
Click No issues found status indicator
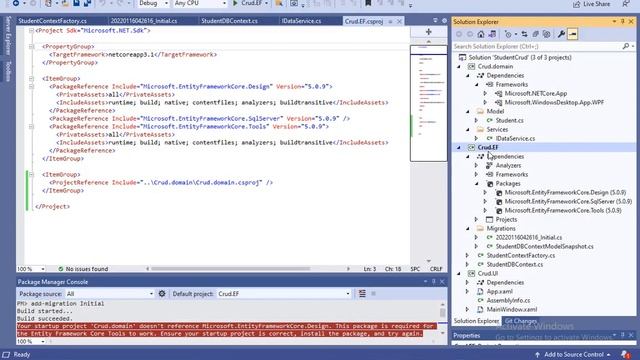[83, 269]
